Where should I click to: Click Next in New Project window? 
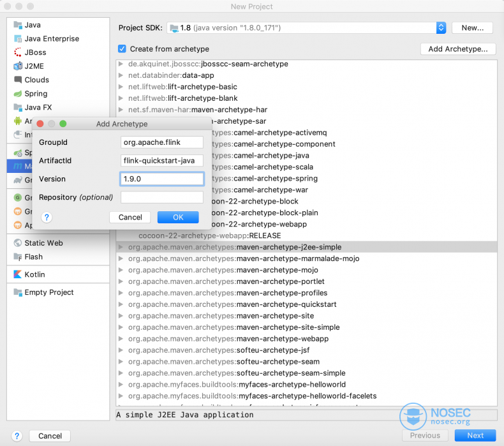click(x=475, y=435)
